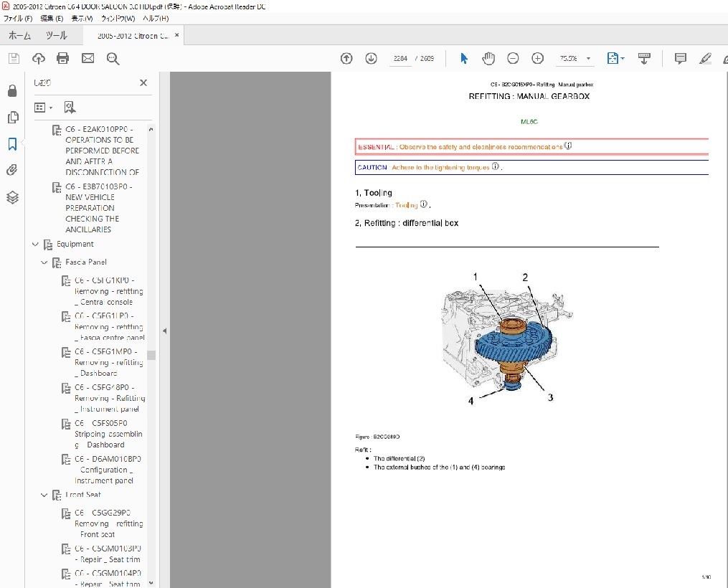The height and width of the screenshot is (588, 728).
Task: Open the attachments paperclip panel
Action: click(x=12, y=170)
